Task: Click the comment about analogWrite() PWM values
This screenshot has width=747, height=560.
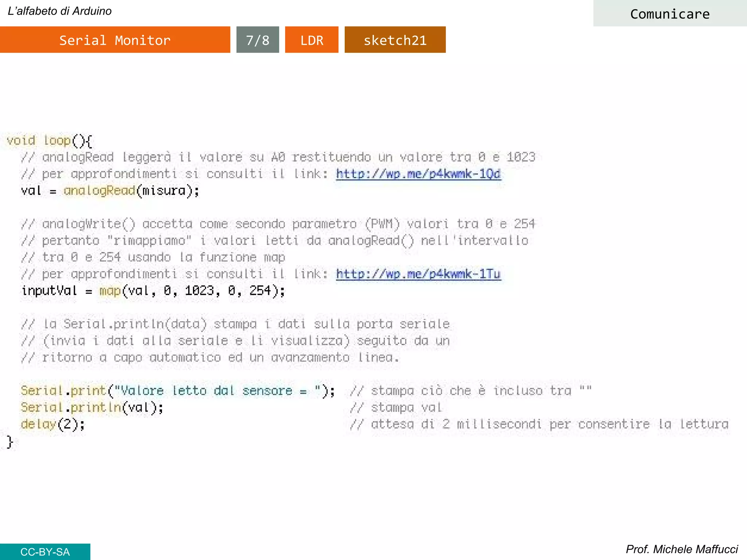Action: [x=278, y=224]
